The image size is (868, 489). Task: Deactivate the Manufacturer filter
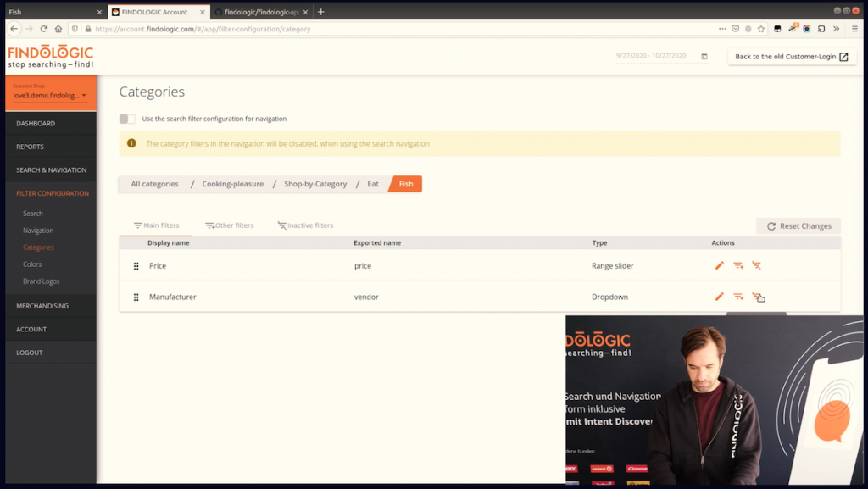click(757, 297)
